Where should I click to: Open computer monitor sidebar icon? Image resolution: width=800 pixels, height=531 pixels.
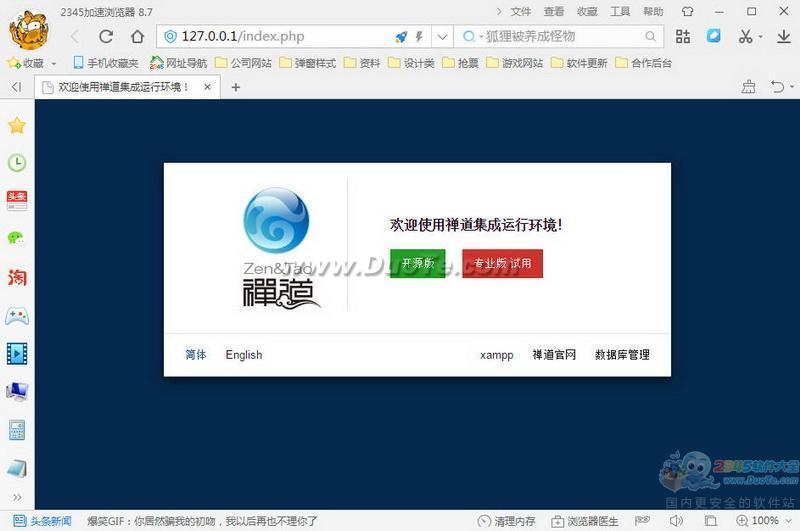[17, 392]
